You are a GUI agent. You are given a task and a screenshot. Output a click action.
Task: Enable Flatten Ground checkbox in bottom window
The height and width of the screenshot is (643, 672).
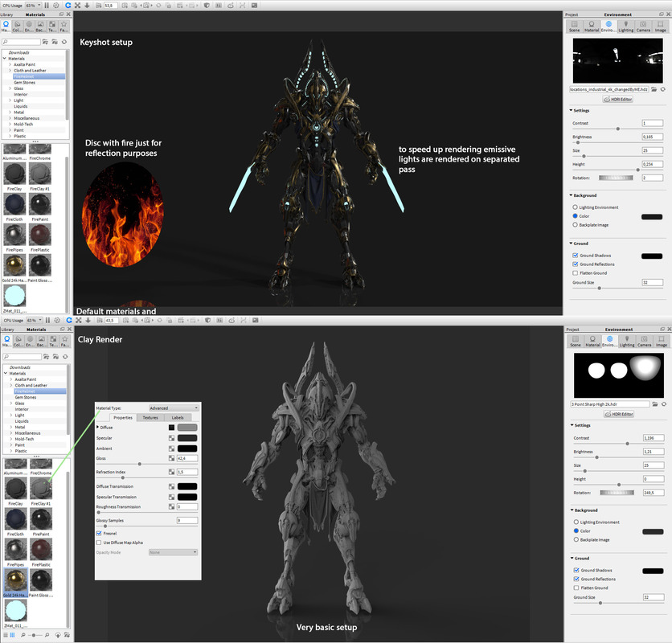pyautogui.click(x=576, y=588)
